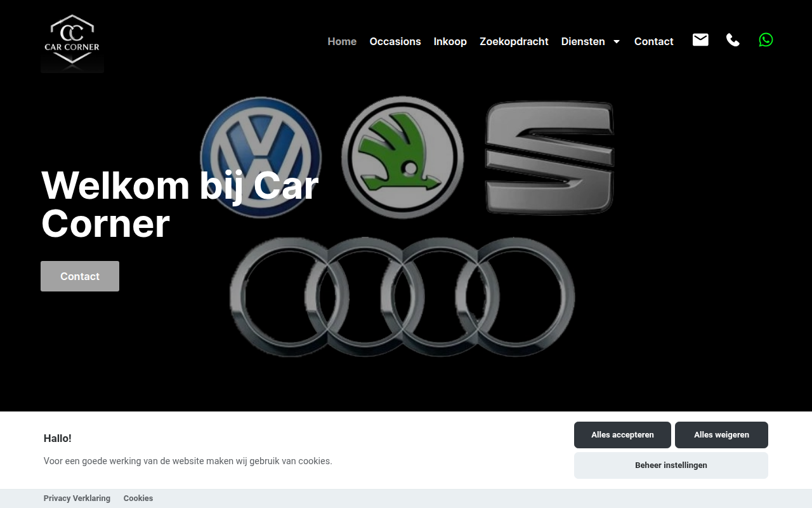Click the Welkom bij Car Corner heading
Image resolution: width=812 pixels, height=508 pixels.
click(x=180, y=204)
